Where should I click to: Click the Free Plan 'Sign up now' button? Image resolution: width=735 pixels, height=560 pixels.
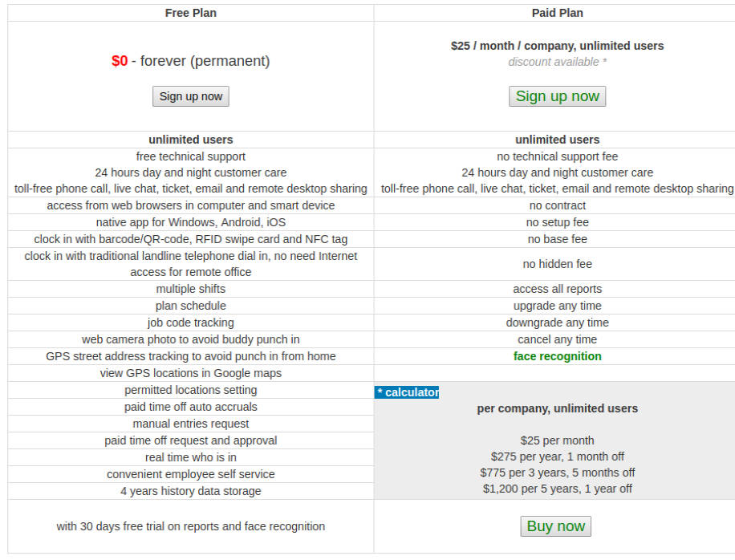(x=190, y=95)
